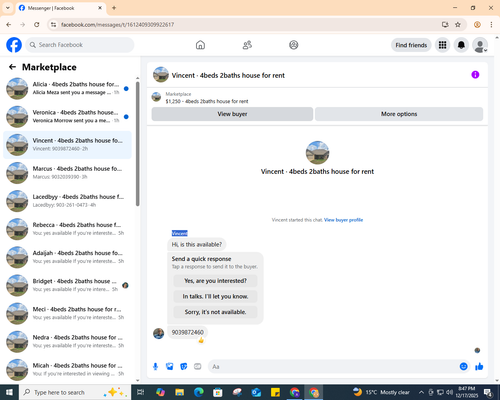
Task: Click the $1,250 listing title text
Action: pyautogui.click(x=207, y=101)
